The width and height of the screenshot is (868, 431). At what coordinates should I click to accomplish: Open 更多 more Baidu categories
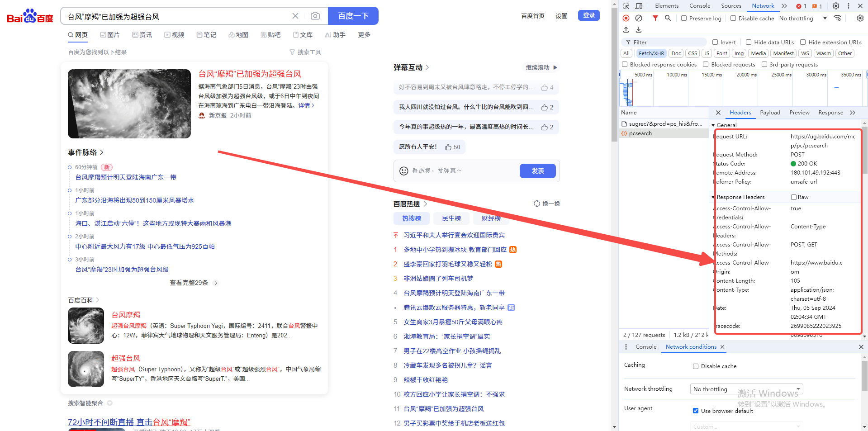pyautogui.click(x=364, y=35)
